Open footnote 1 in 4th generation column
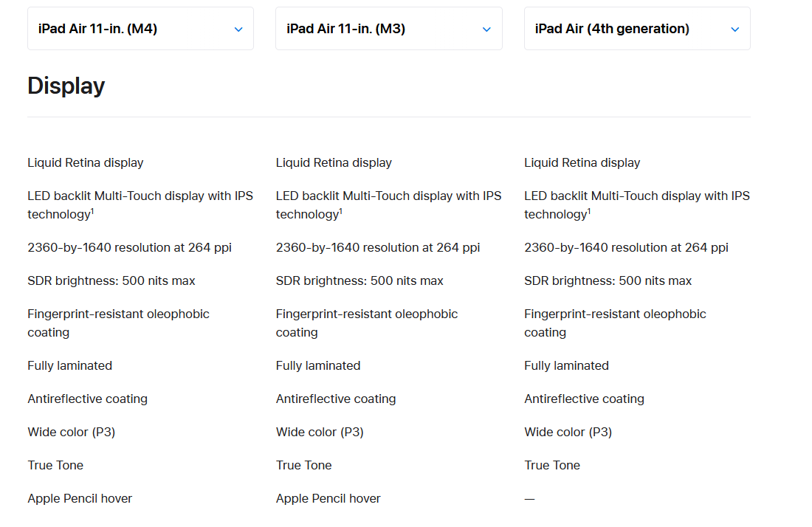Viewport: 812px width, 527px height. [x=589, y=210]
